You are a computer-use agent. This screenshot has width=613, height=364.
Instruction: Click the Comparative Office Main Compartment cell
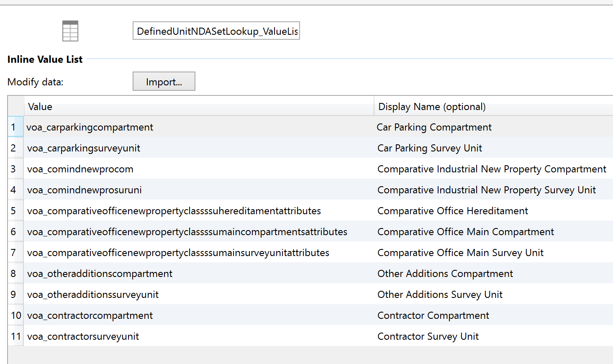(465, 231)
